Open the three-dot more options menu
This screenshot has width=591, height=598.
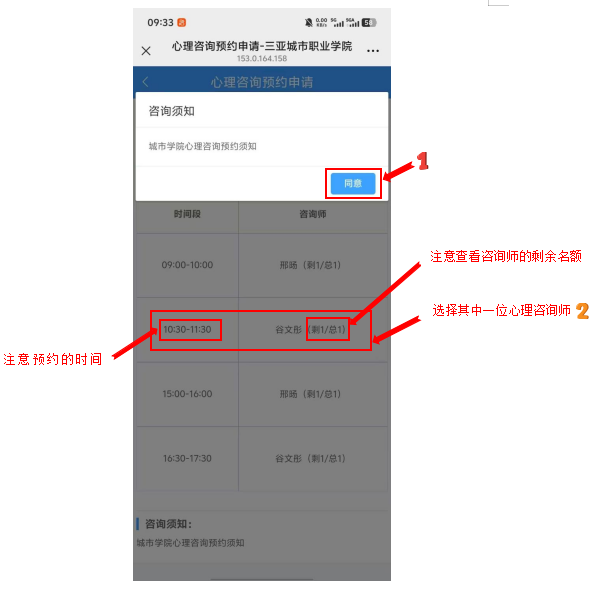(x=373, y=51)
